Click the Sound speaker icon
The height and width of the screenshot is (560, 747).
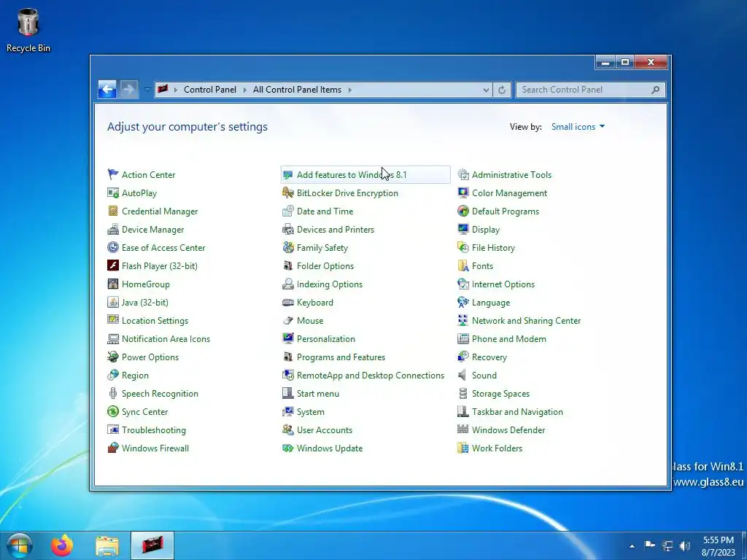463,376
